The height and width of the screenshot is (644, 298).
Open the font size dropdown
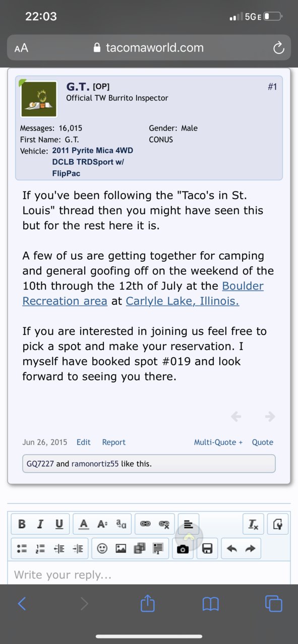pos(102,524)
